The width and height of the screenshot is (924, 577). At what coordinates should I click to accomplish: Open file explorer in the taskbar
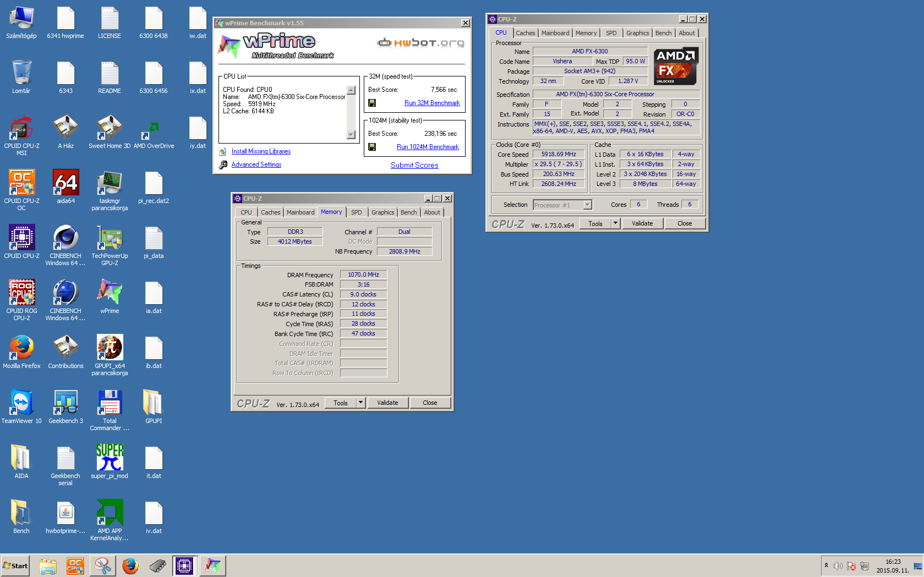click(48, 565)
